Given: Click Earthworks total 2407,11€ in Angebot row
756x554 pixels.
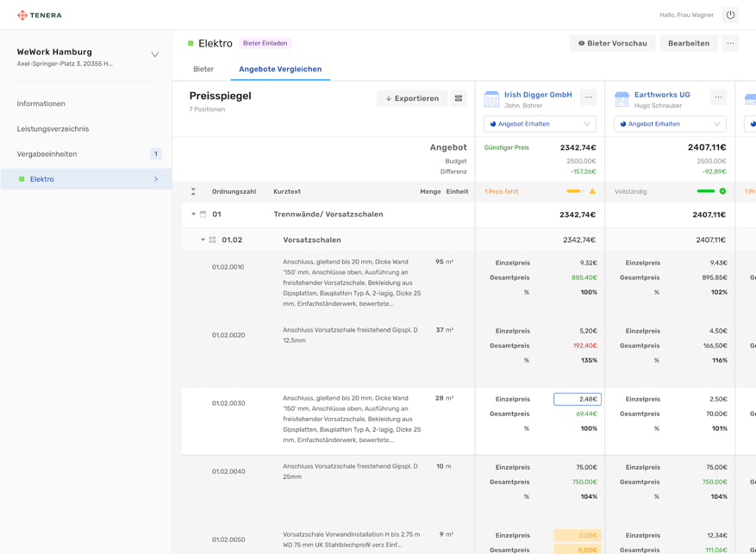Looking at the screenshot, I should pos(707,147).
